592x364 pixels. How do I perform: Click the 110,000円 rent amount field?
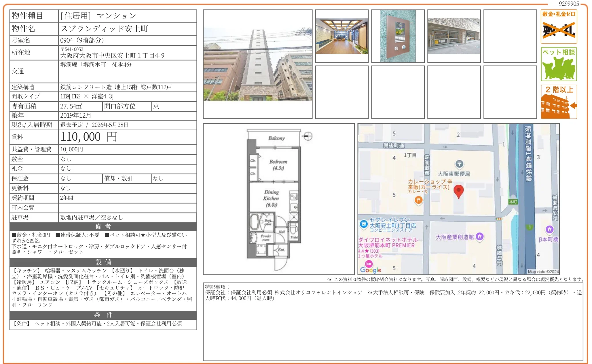click(89, 137)
